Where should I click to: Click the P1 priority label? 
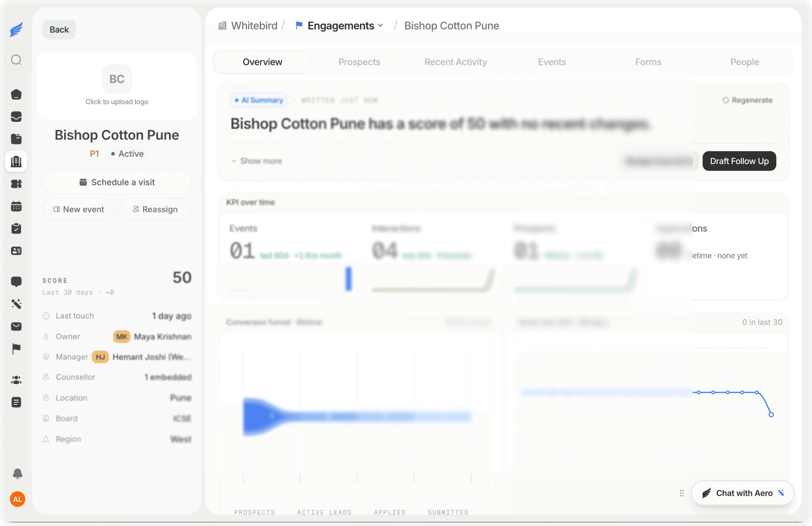(94, 154)
